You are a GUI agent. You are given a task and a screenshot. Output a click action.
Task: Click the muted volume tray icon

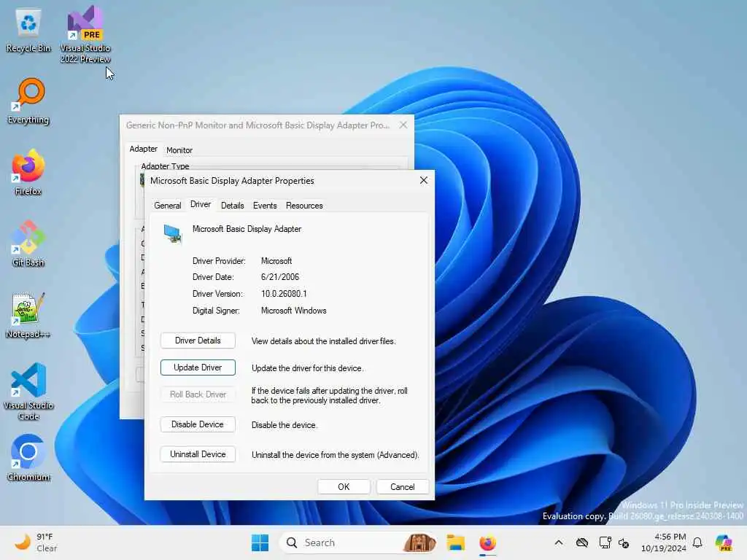[624, 542]
